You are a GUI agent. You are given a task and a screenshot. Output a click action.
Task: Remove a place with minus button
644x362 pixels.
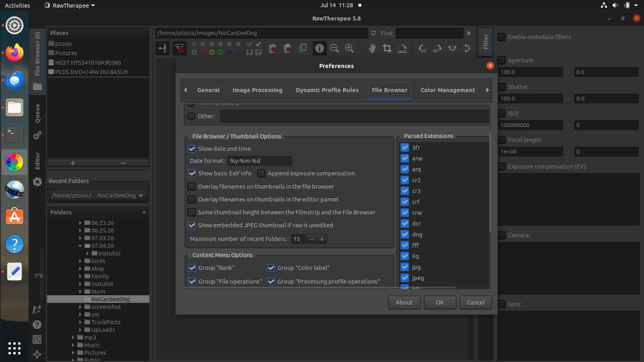[x=124, y=163]
